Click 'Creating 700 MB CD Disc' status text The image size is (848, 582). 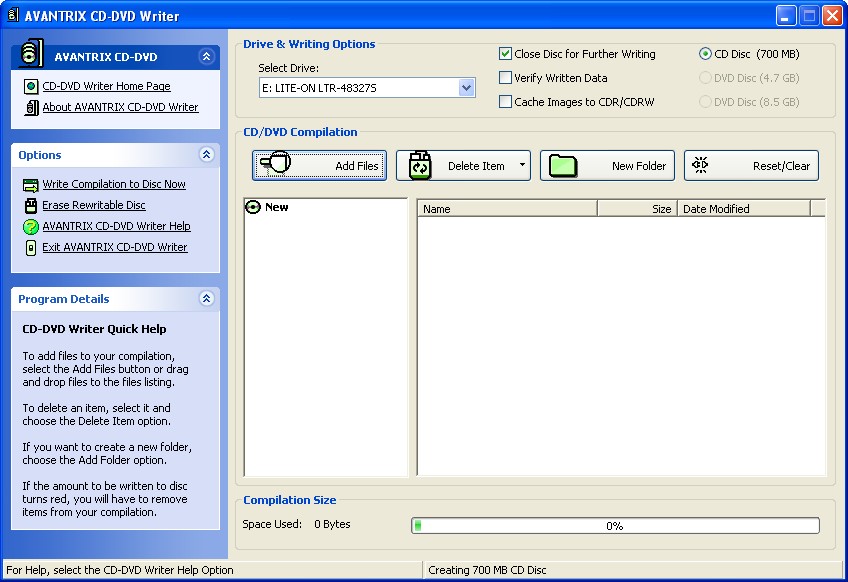coord(487,570)
